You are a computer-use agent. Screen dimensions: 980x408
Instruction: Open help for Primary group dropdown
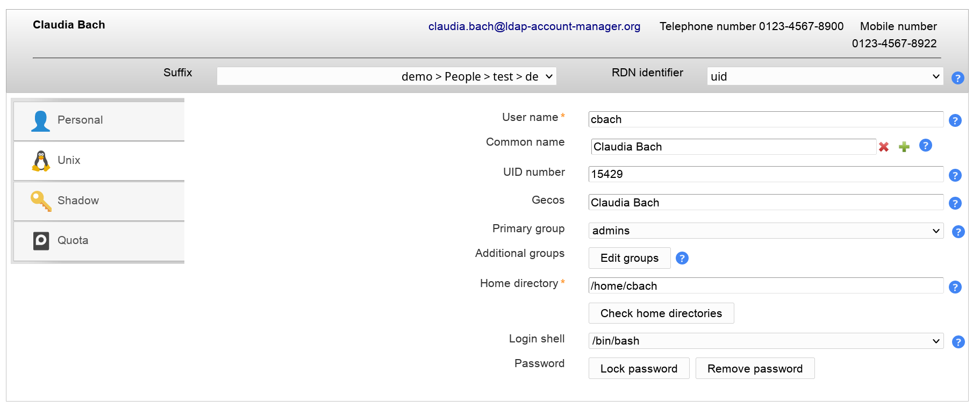click(x=957, y=232)
